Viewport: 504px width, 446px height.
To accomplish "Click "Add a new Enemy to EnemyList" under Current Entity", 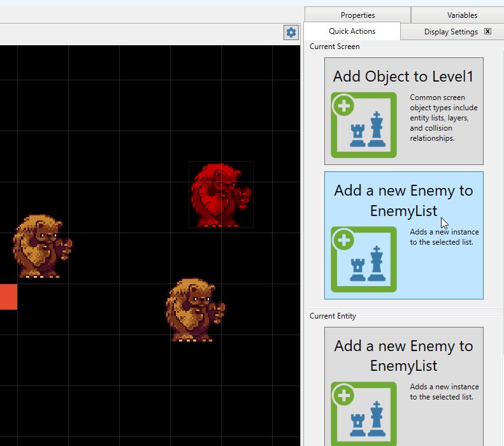I will coord(403,355).
